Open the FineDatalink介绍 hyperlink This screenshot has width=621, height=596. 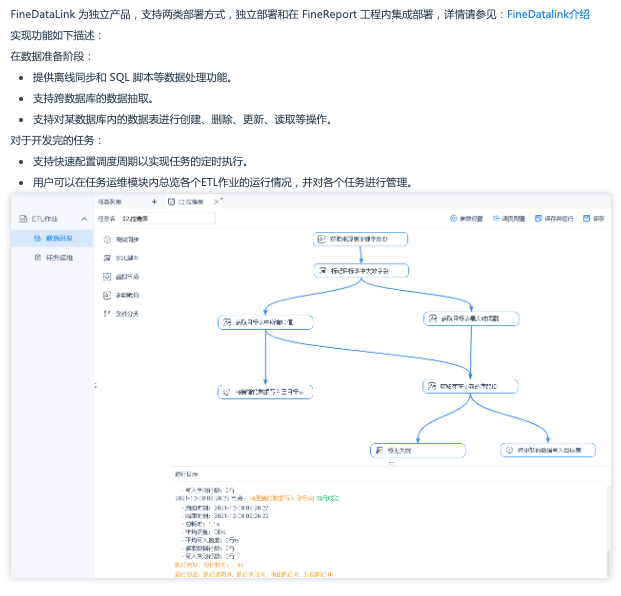pyautogui.click(x=548, y=14)
